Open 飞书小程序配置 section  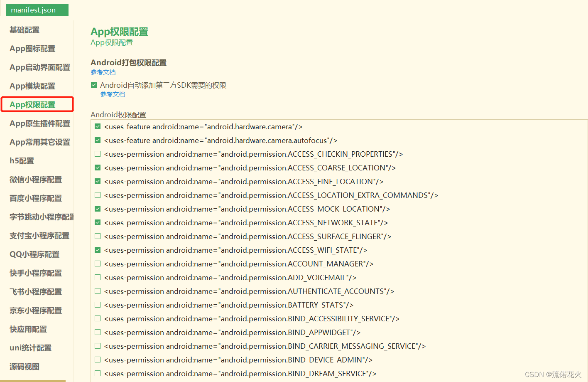[36, 292]
